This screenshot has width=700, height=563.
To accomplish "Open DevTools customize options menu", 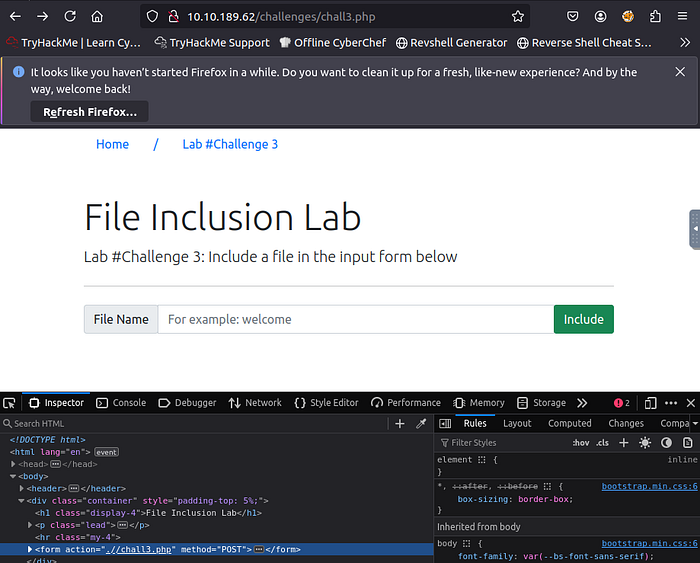I will point(671,403).
